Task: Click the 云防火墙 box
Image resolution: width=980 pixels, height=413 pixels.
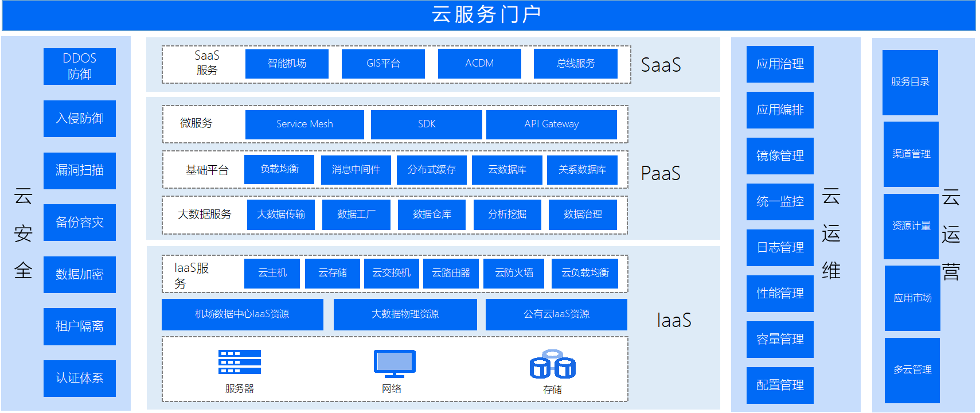Action: pyautogui.click(x=514, y=273)
